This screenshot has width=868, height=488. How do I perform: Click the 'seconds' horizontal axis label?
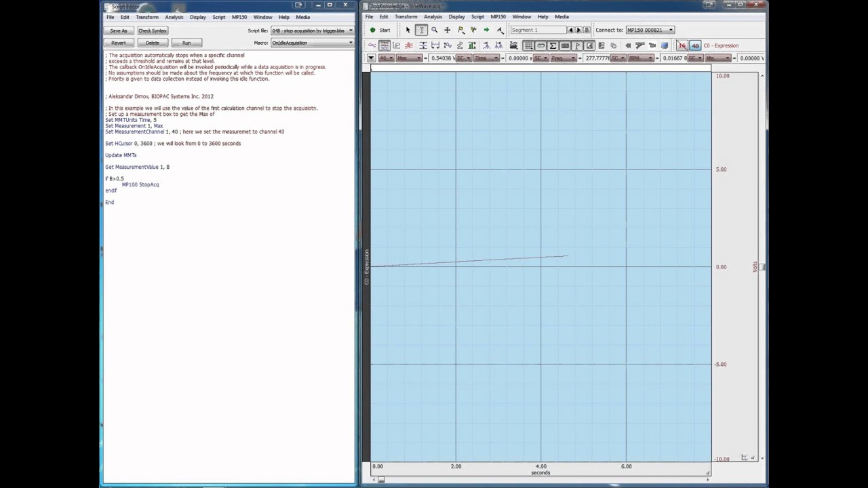540,472
